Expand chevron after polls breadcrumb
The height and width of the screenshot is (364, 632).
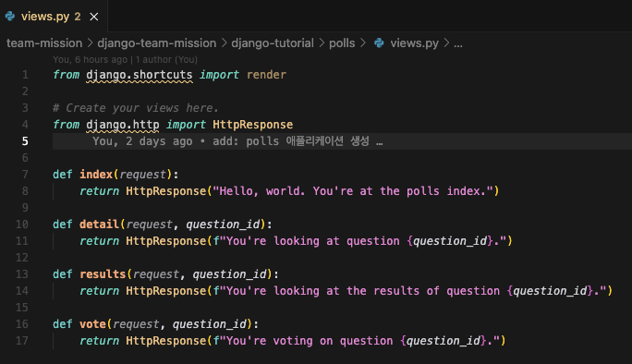(363, 42)
